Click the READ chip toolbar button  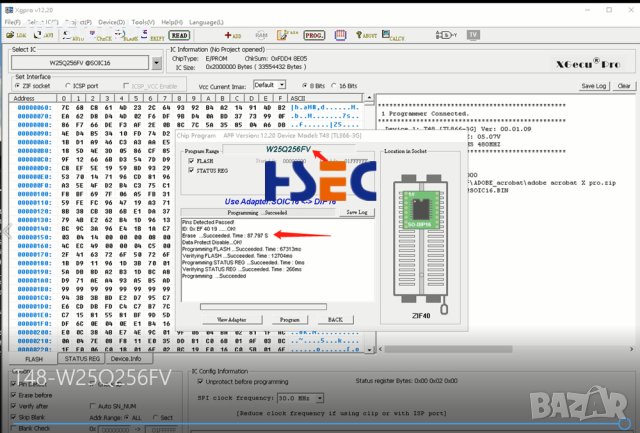(179, 36)
